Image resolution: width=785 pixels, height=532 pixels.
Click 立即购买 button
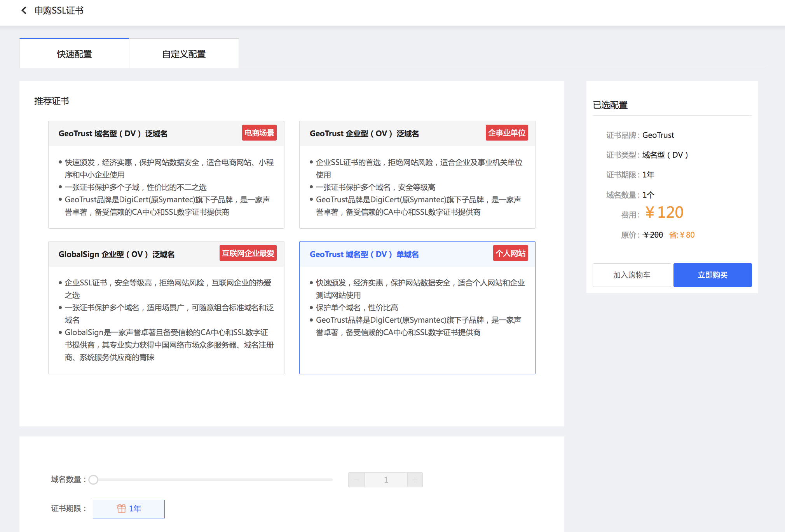tap(712, 275)
